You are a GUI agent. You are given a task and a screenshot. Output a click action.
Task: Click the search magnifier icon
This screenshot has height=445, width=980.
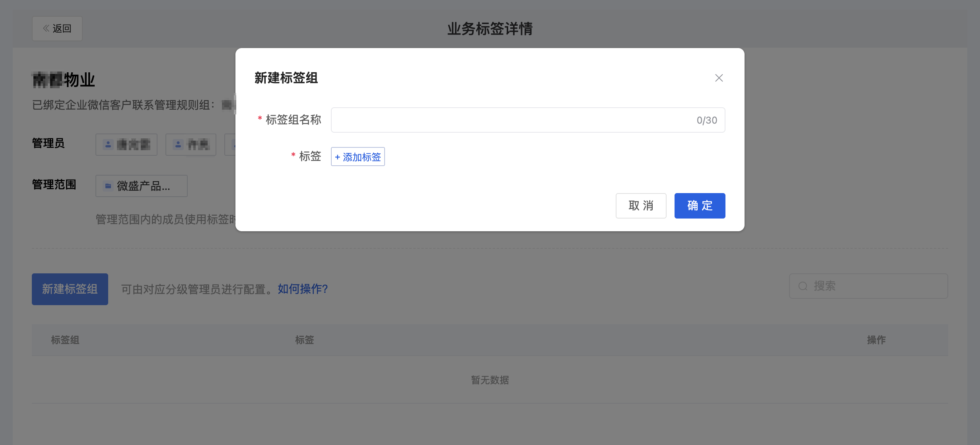pos(803,286)
